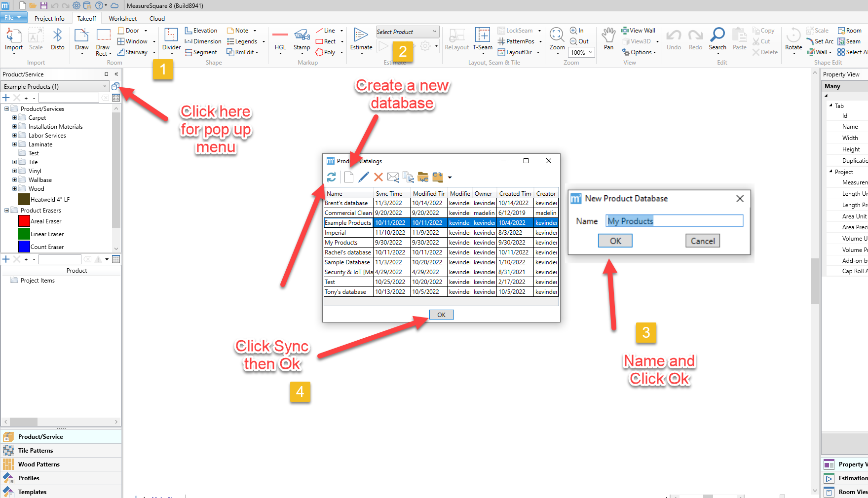Image resolution: width=868 pixels, height=498 pixels.
Task: Select the green Linear Eraser swatch
Action: pyautogui.click(x=24, y=234)
